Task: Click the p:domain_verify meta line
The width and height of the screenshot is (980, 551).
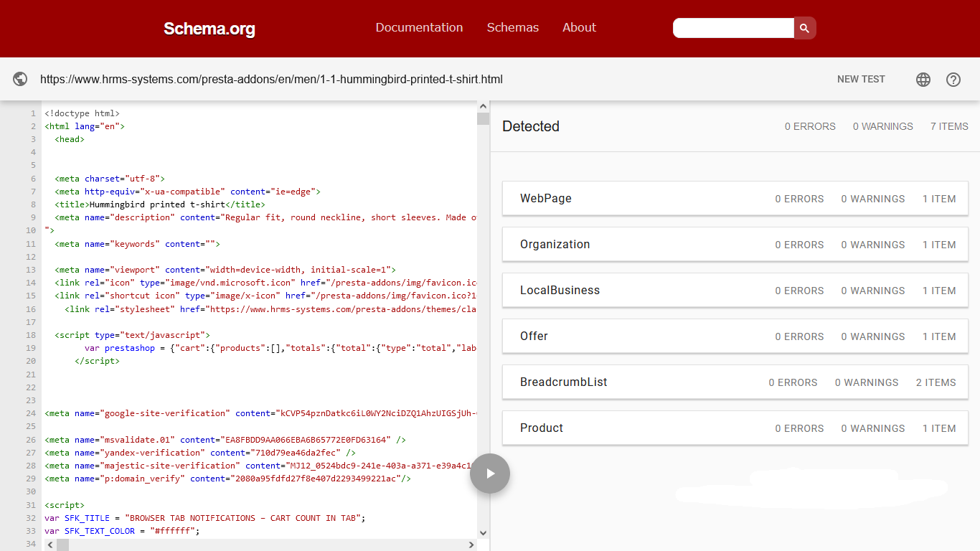Action: coord(227,479)
